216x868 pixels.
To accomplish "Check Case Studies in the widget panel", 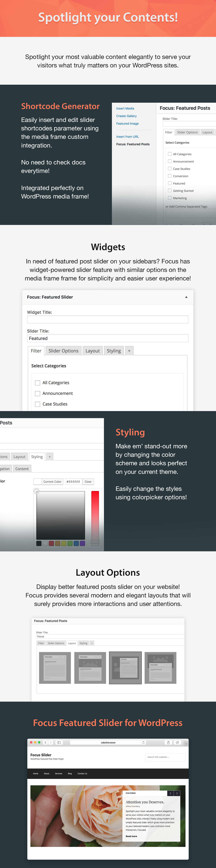I will pyautogui.click(x=38, y=404).
